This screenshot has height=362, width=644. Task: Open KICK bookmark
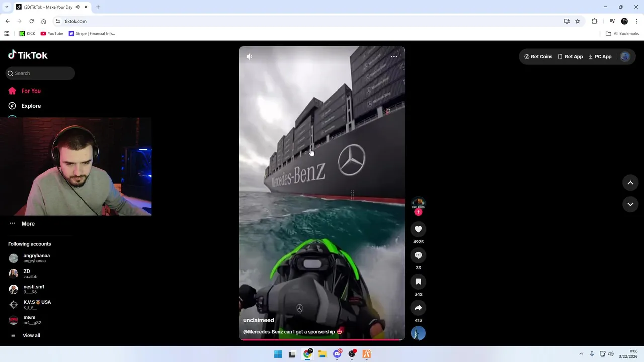coord(27,34)
